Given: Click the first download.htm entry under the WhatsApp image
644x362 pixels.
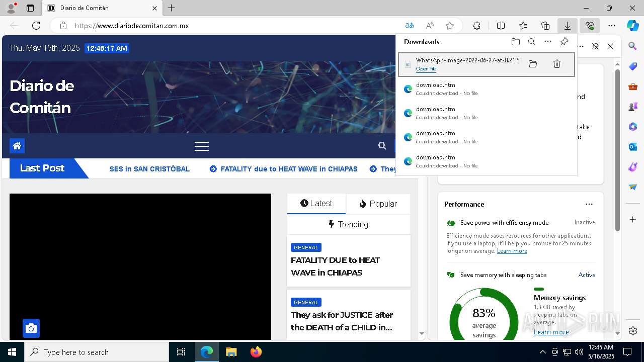Looking at the screenshot, I should 486,88.
